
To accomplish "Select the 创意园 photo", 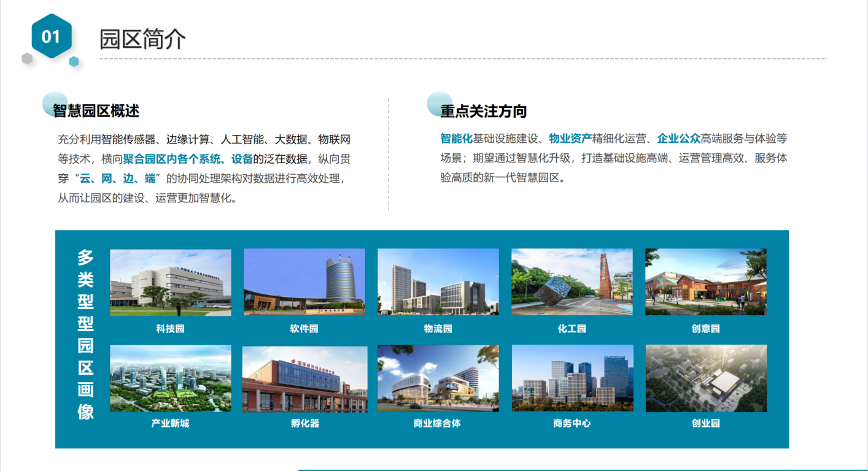I will (705, 282).
